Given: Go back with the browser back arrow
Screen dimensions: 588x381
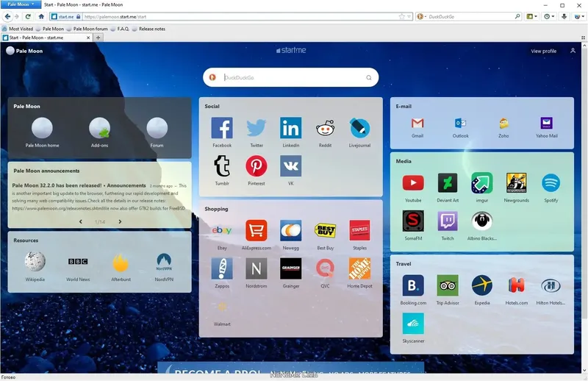Looking at the screenshot, I should coord(7,16).
